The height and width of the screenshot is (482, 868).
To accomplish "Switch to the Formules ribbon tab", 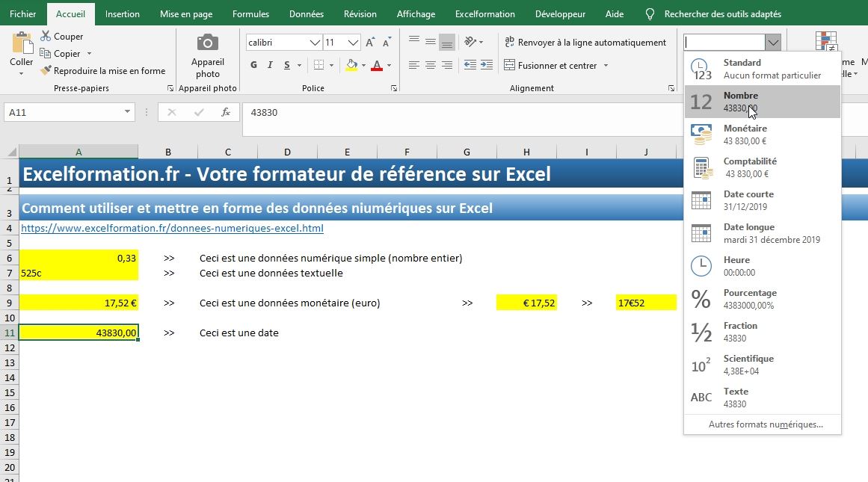I will coord(250,13).
